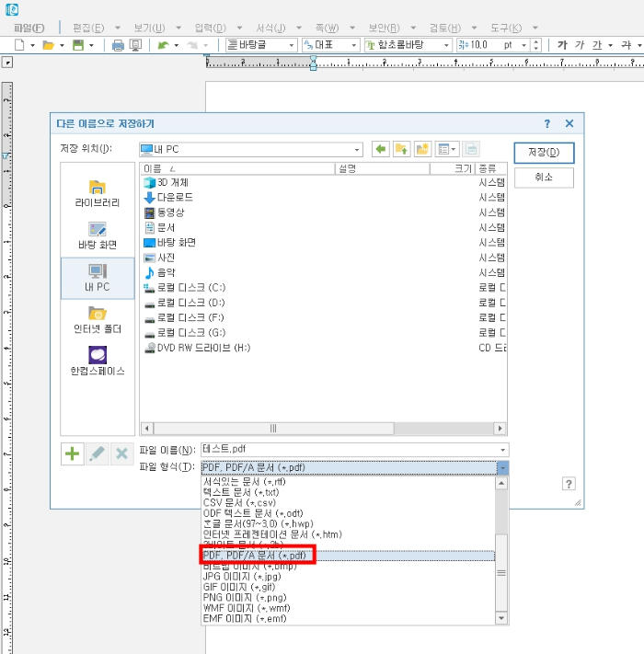Viewport: 644px width, 654px height.
Task: Select 한컴스페이스 in the places sidebar
Action: (98, 361)
